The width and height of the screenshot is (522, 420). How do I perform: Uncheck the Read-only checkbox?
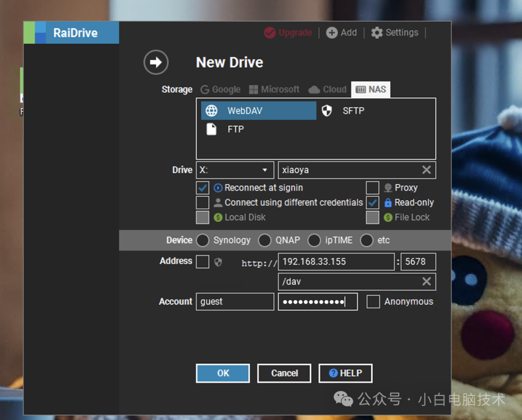373,203
